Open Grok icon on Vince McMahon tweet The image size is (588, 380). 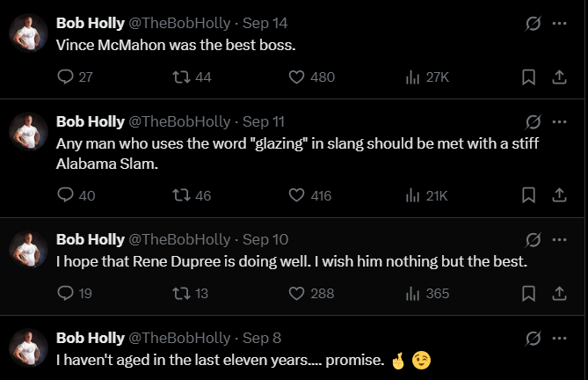(533, 24)
